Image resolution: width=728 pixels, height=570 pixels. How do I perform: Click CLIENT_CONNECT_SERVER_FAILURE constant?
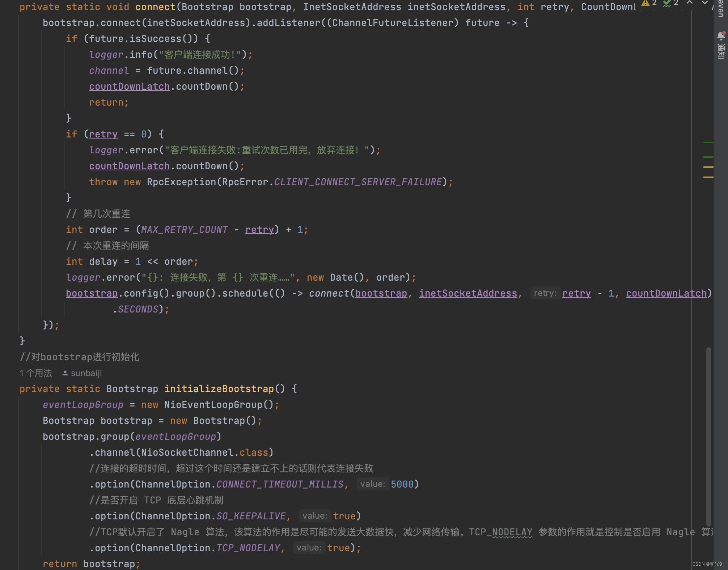click(x=358, y=182)
